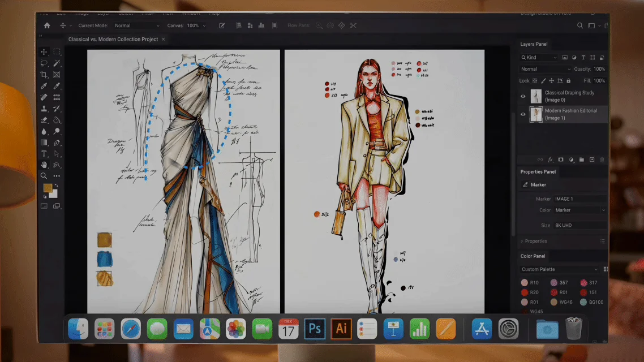Click the new layer icon in Layers footer

click(x=592, y=160)
